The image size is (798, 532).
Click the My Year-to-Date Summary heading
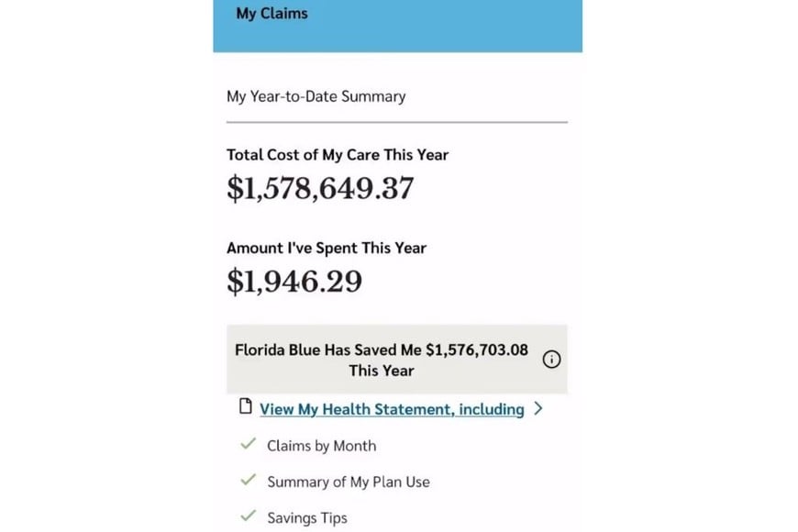pos(316,95)
